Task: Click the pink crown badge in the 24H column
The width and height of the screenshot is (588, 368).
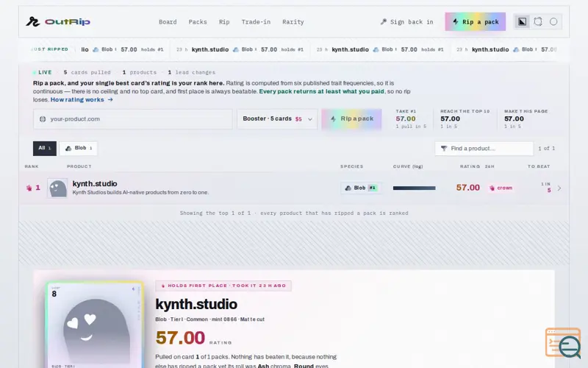Action: 501,188
